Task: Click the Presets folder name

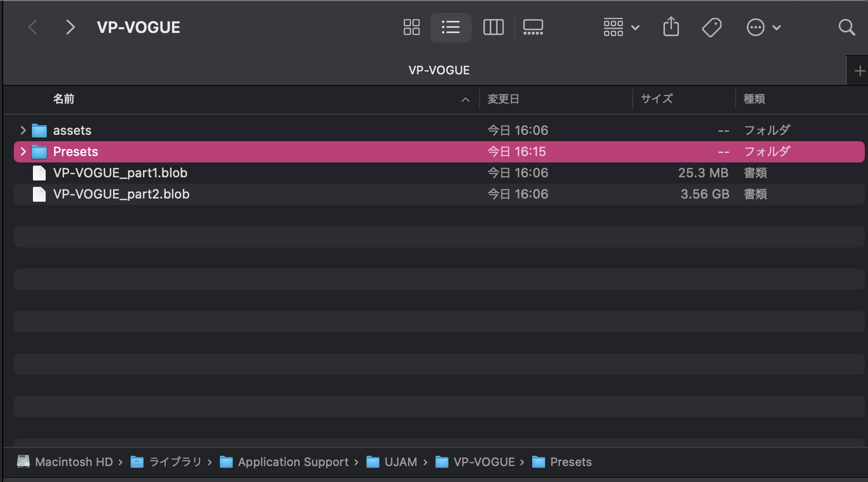Action: pyautogui.click(x=75, y=151)
